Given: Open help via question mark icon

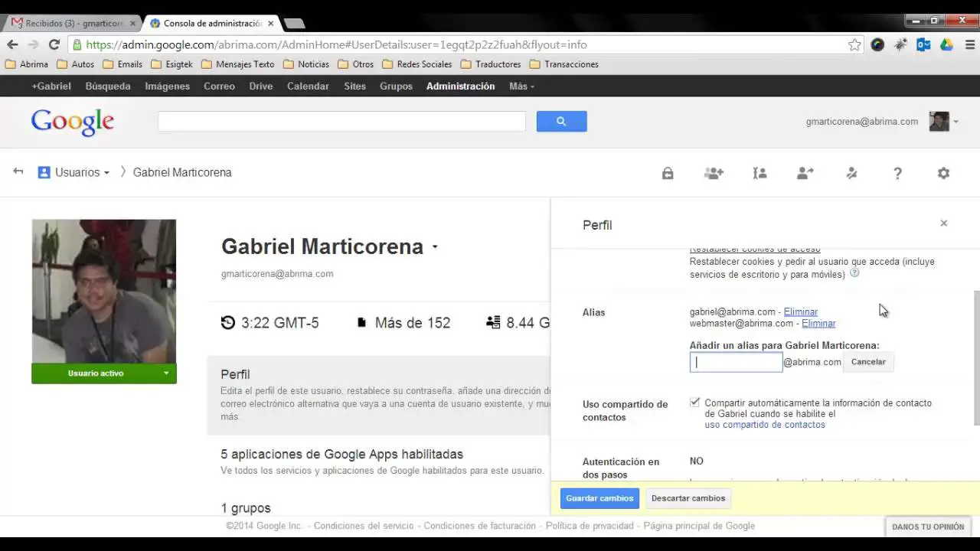Looking at the screenshot, I should click(897, 174).
